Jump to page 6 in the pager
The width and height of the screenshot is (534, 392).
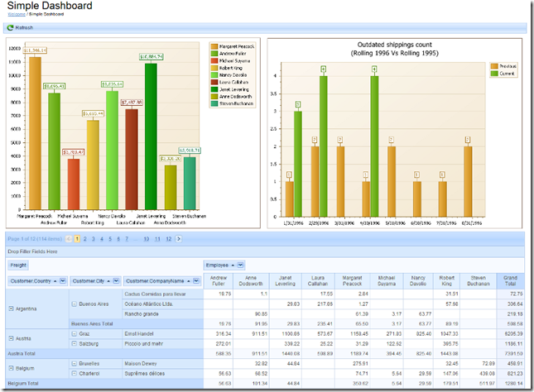tap(118, 239)
